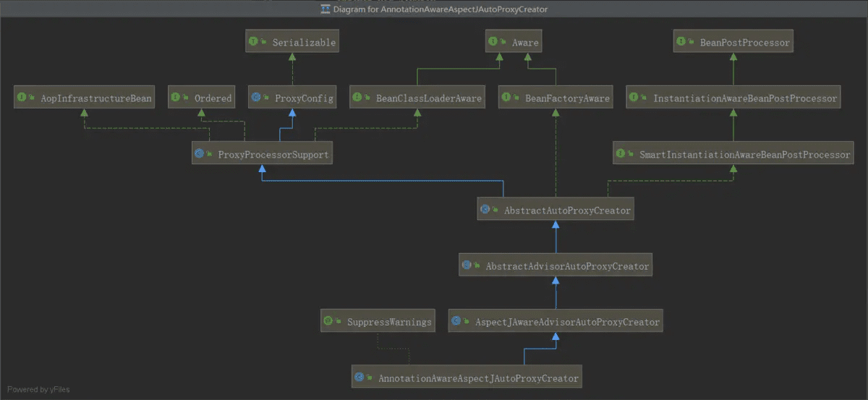Screen dimensions: 868x400
Task: Click the Aware interface node
Action: (514, 42)
